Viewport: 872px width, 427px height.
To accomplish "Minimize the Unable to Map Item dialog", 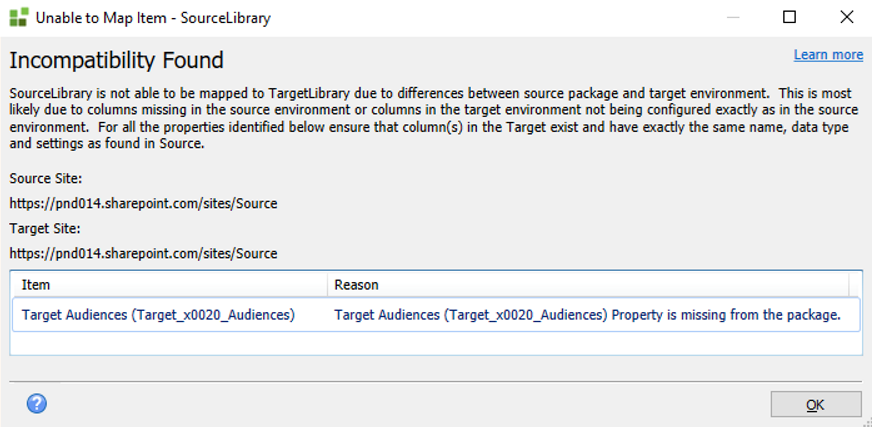I will (735, 17).
